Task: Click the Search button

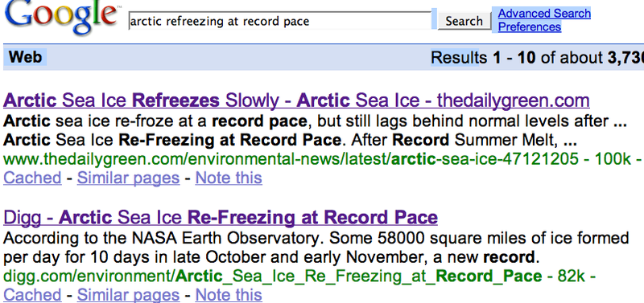Action: coord(464,21)
